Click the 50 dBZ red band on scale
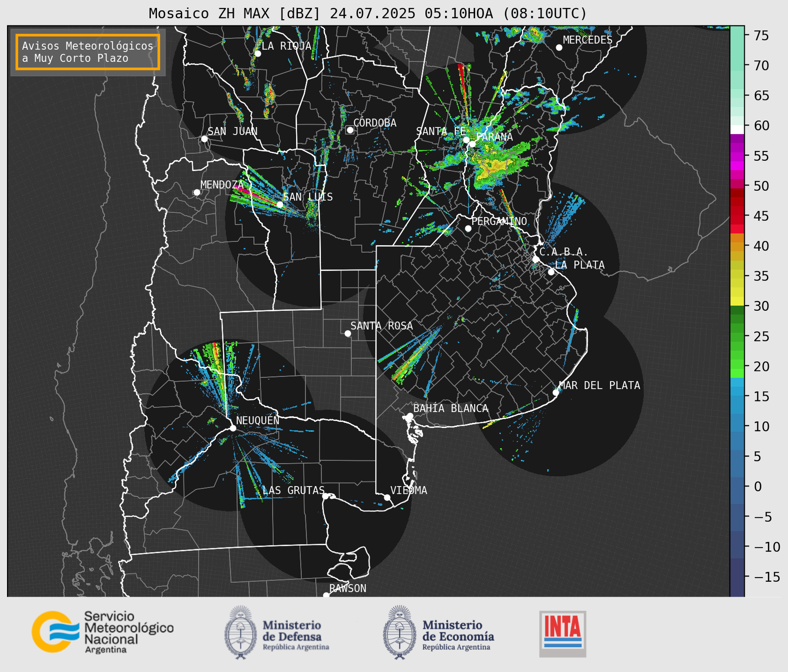Image resolution: width=788 pixels, height=672 pixels. point(737,186)
